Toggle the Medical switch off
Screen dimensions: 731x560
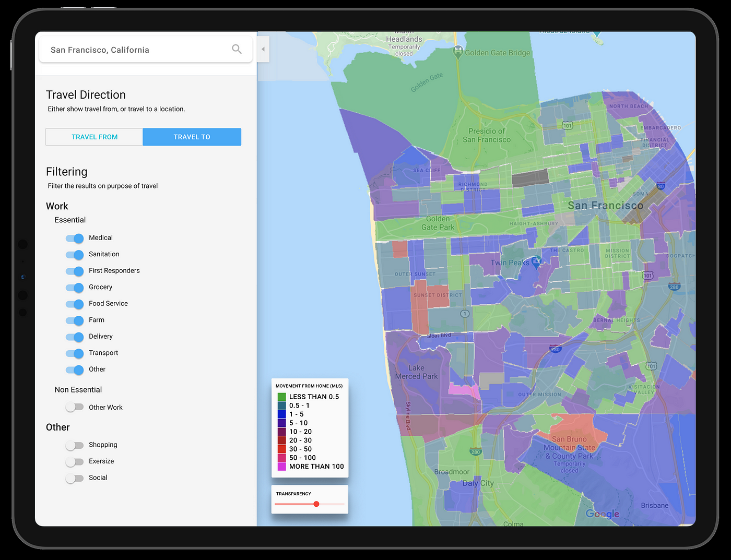point(75,238)
